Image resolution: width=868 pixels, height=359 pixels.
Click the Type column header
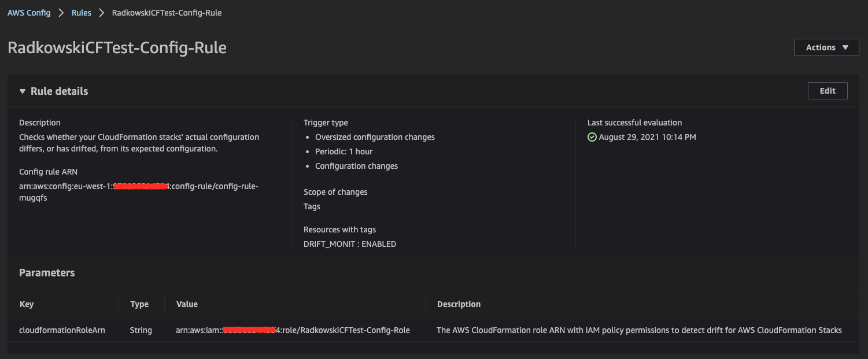pos(139,304)
